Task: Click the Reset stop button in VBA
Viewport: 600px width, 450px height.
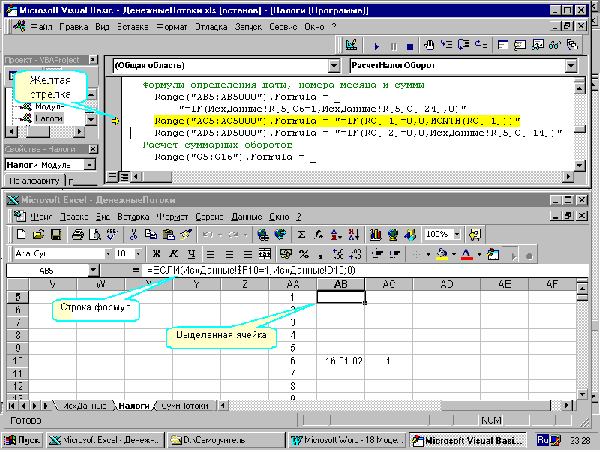Action: point(409,46)
